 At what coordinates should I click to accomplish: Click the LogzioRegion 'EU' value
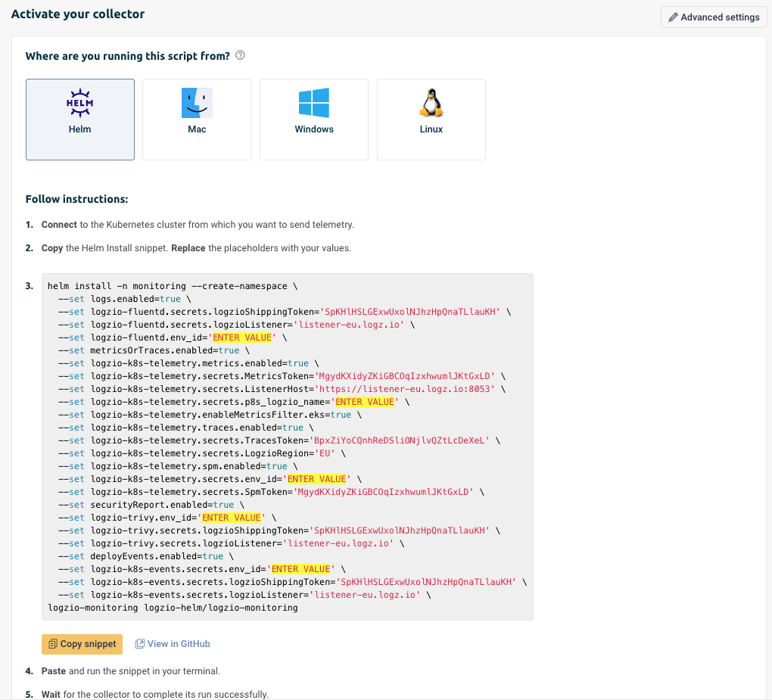click(x=325, y=453)
